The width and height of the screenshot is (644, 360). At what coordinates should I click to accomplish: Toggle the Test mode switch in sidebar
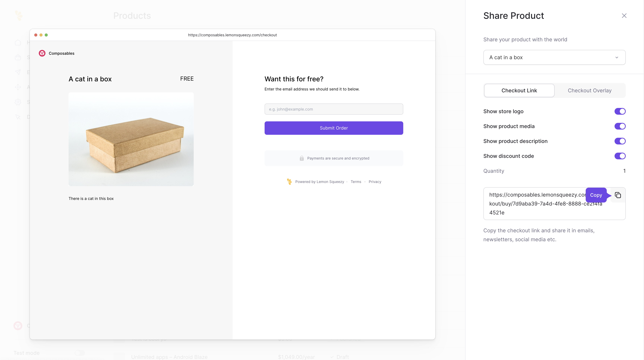pos(80,353)
